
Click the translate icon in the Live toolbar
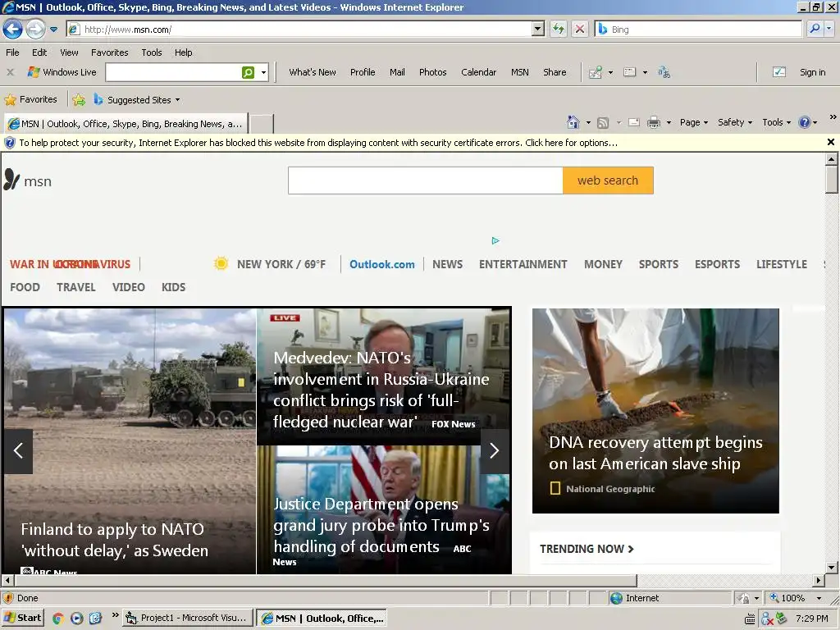click(664, 72)
